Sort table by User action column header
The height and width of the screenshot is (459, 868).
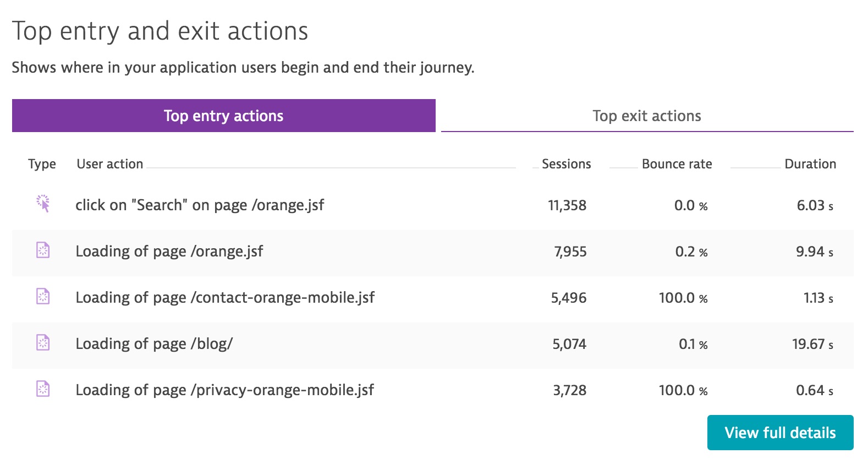coord(110,164)
